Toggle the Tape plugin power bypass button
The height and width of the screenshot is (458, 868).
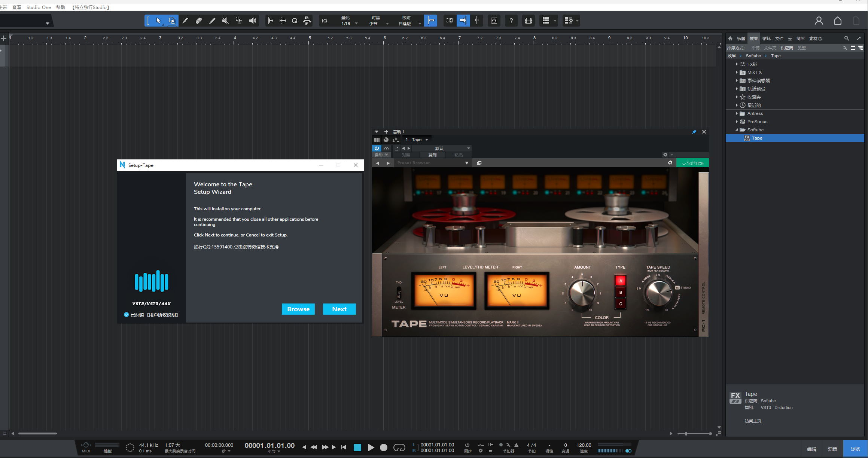(x=377, y=148)
